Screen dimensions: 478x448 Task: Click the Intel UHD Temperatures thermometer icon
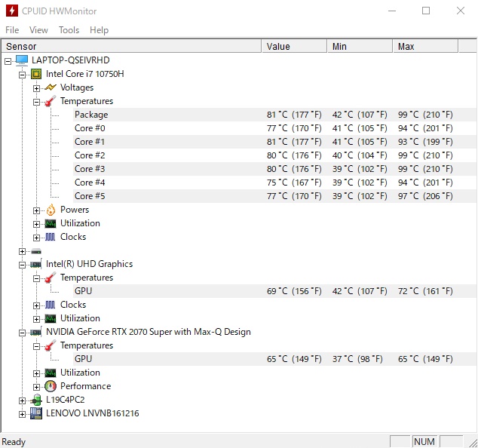51,278
